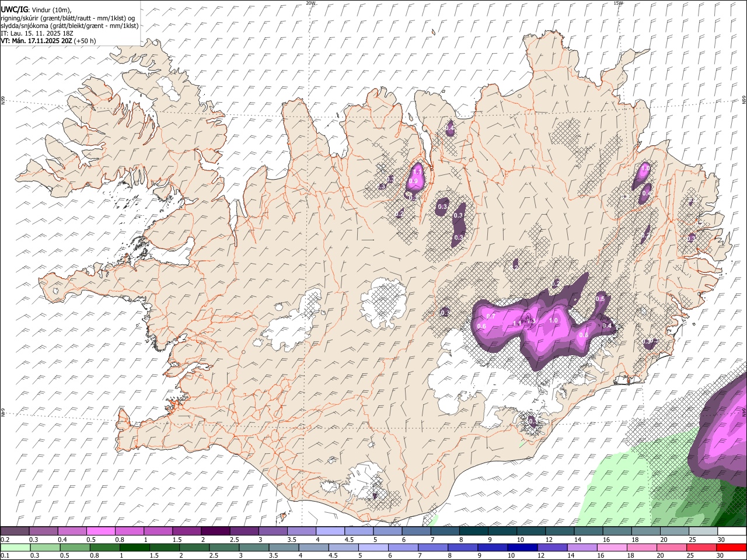The width and height of the screenshot is (747, 560).
Task: Click the '3.4' snowfall value on the map
Action: click(607, 326)
